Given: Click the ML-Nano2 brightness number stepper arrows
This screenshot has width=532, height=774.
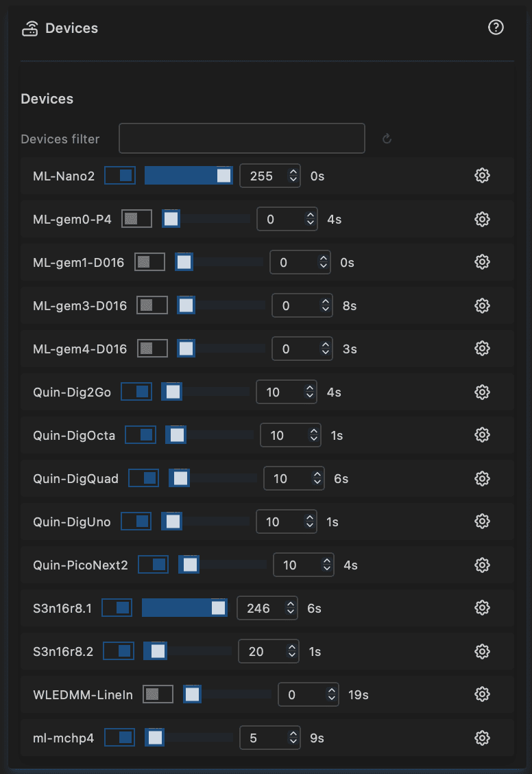Looking at the screenshot, I should (x=293, y=176).
